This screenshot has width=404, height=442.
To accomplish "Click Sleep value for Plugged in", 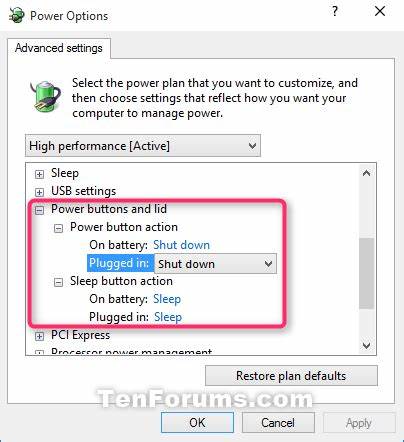I will tap(168, 317).
